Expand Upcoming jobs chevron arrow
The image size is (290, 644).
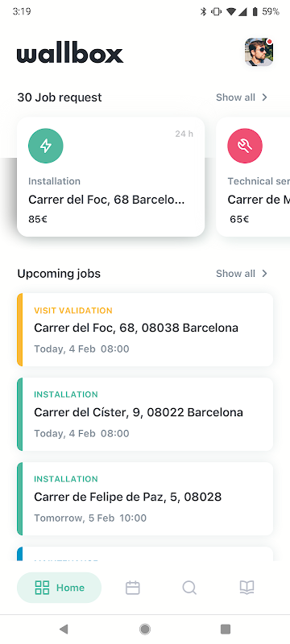click(x=264, y=274)
